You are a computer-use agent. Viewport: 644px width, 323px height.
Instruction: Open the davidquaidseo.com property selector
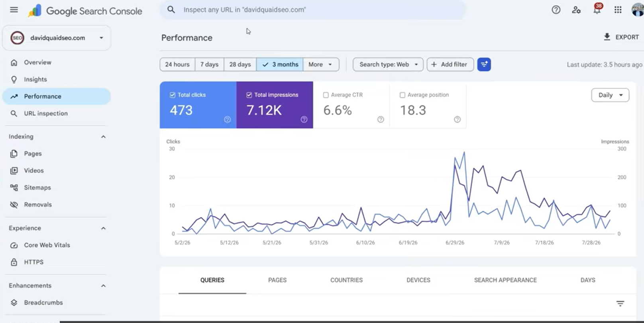pyautogui.click(x=57, y=38)
